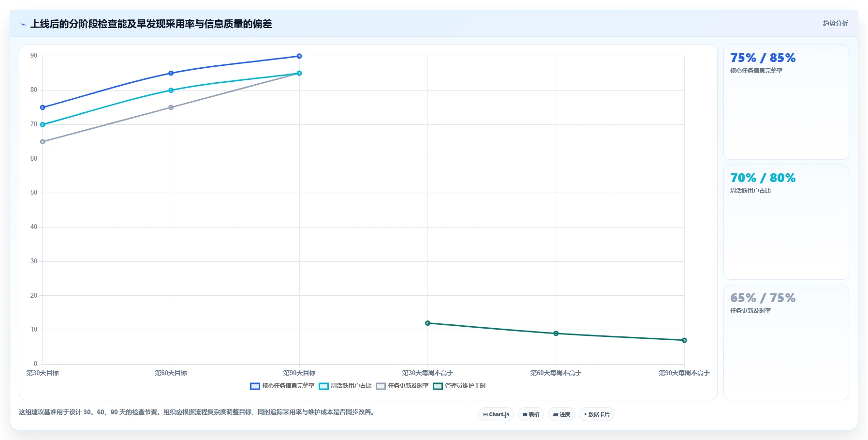Click the 任务更新及时率 card caption
868x440 pixels.
pyautogui.click(x=750, y=311)
